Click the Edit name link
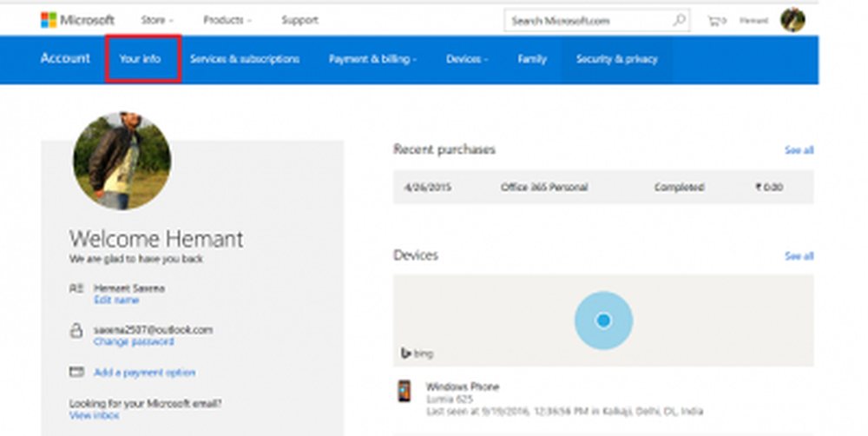Screen dimensions: 868x436 116,300
